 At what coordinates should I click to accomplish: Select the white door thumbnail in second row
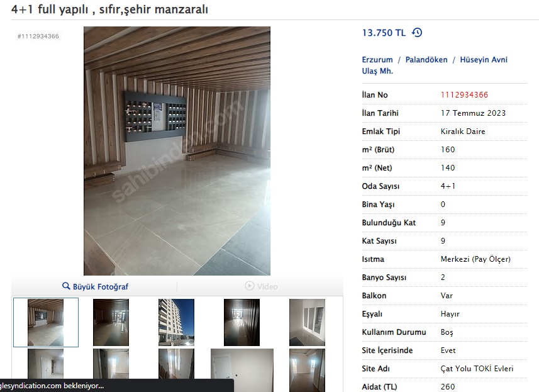242,370
